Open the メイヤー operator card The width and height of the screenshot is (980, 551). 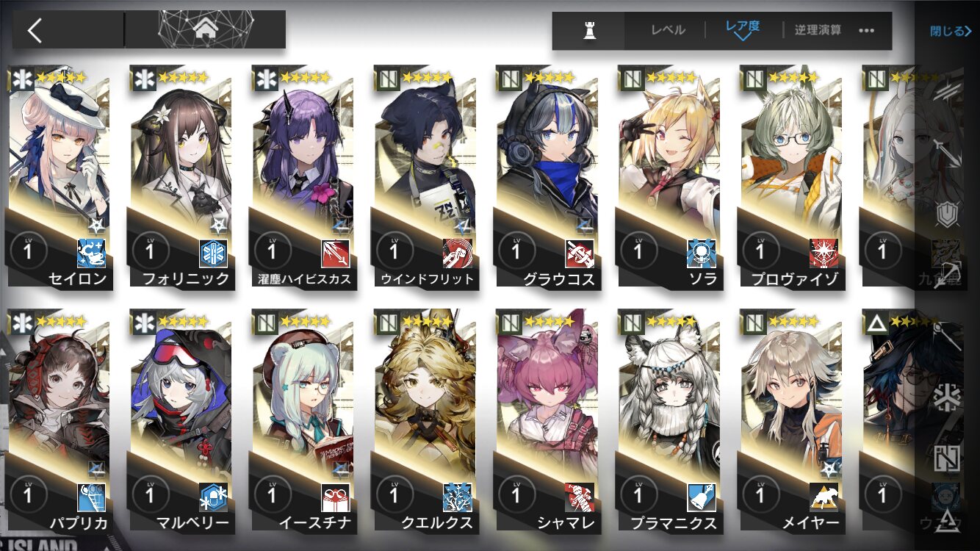pyautogui.click(x=790, y=421)
